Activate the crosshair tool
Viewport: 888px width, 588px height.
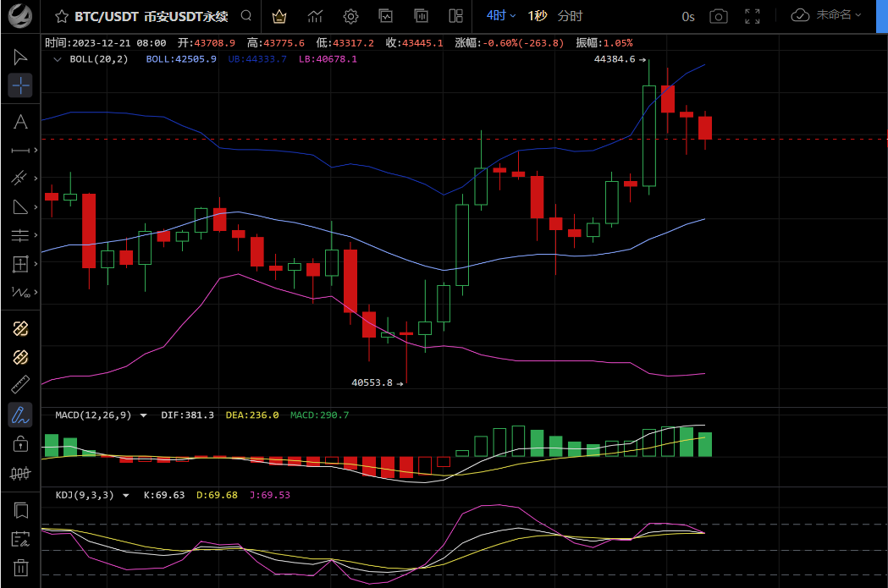(20, 85)
